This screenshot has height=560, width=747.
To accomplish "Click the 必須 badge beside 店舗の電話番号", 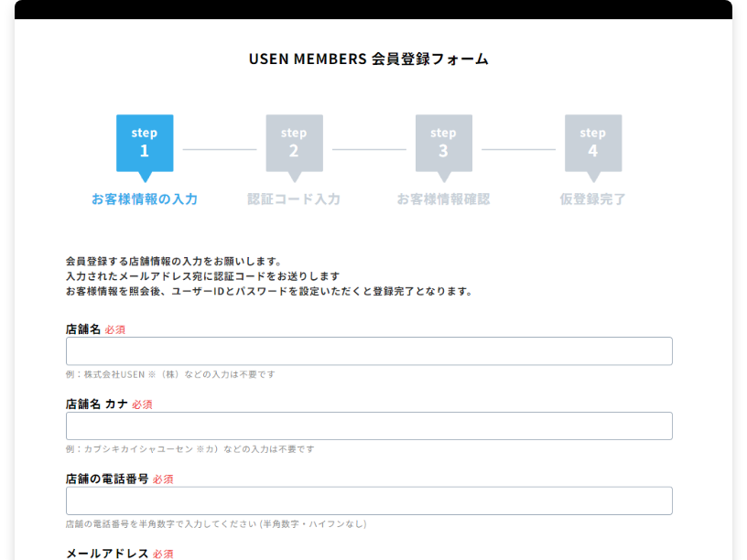I will point(162,479).
